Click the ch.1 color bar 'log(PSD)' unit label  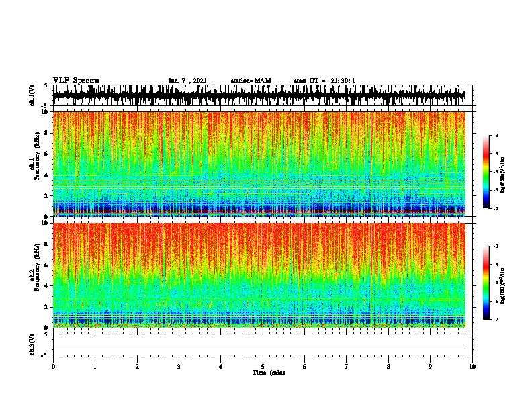[x=503, y=175]
